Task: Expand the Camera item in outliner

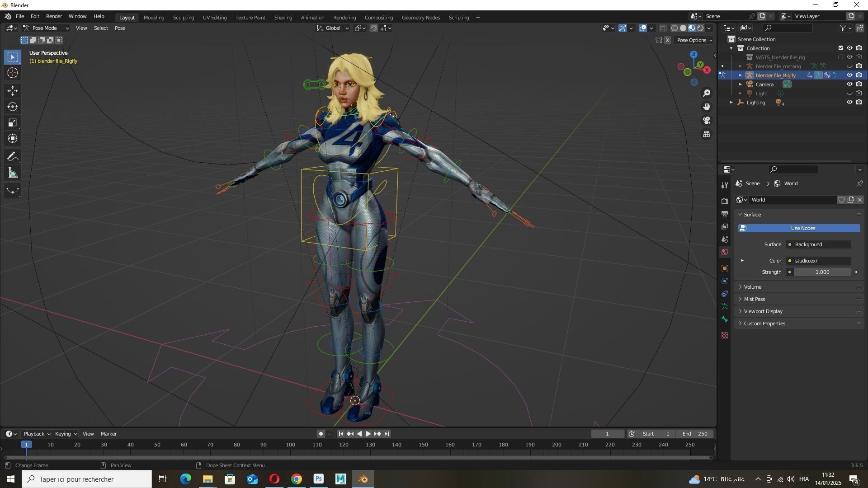Action: pyautogui.click(x=741, y=84)
